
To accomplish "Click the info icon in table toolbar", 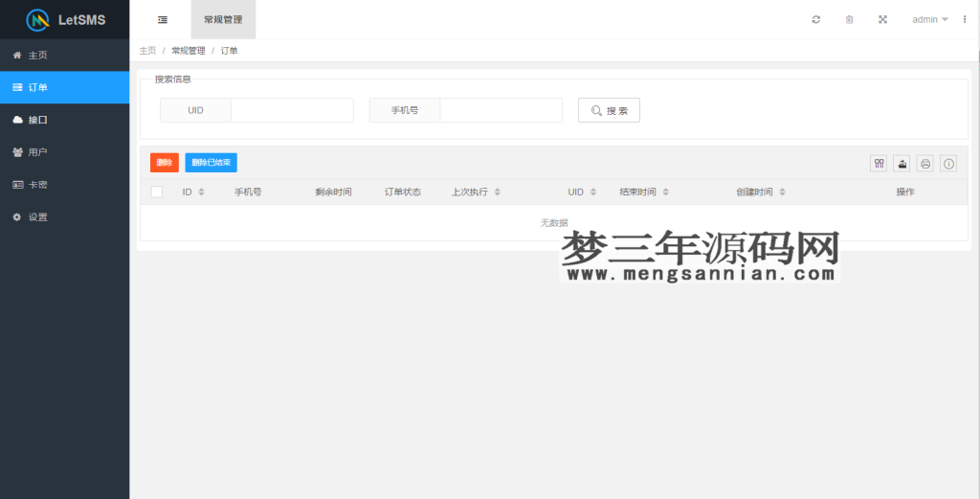I will pos(948,164).
